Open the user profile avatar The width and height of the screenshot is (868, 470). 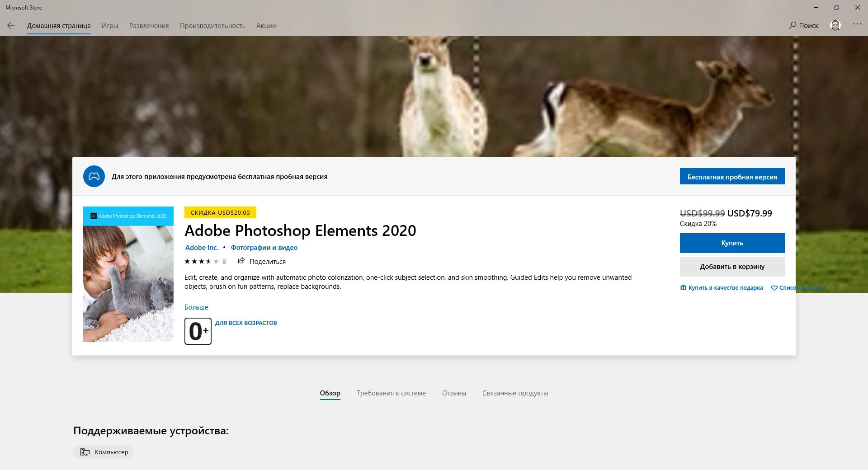click(835, 25)
